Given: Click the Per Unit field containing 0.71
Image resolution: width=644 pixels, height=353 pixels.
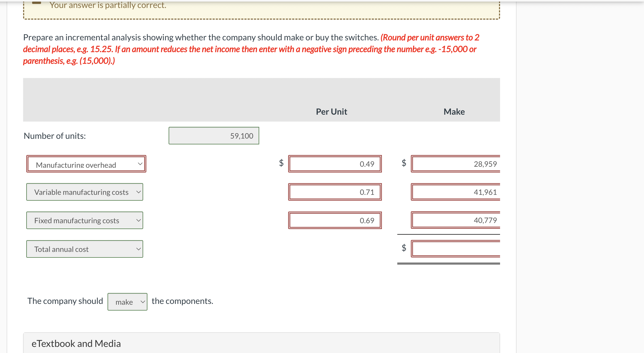Looking at the screenshot, I should [335, 192].
